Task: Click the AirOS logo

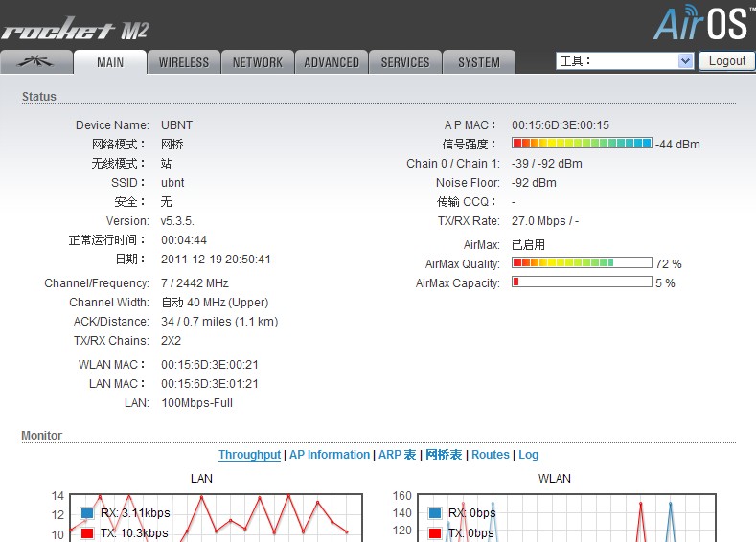Action: (703, 23)
